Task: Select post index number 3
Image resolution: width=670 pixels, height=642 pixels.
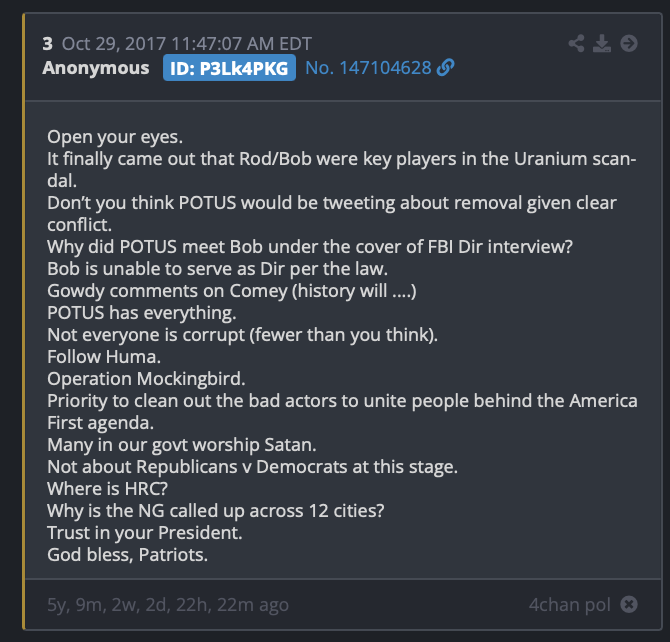Action: point(47,44)
